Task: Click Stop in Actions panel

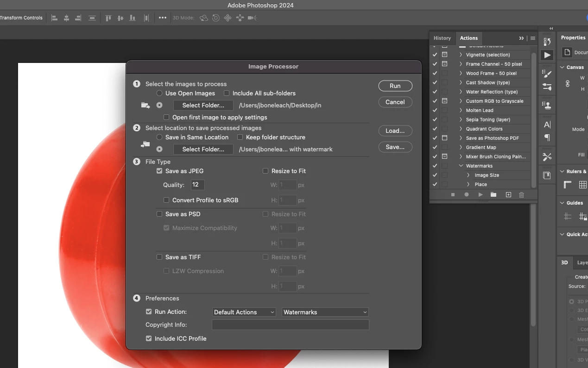Action: 453,195
